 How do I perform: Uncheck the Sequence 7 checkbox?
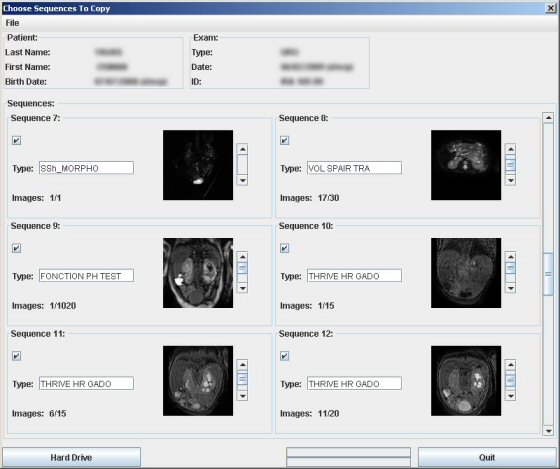16,140
